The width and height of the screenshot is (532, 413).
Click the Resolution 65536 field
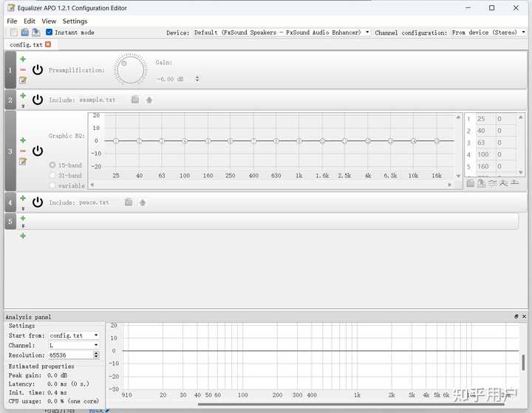pyautogui.click(x=70, y=355)
